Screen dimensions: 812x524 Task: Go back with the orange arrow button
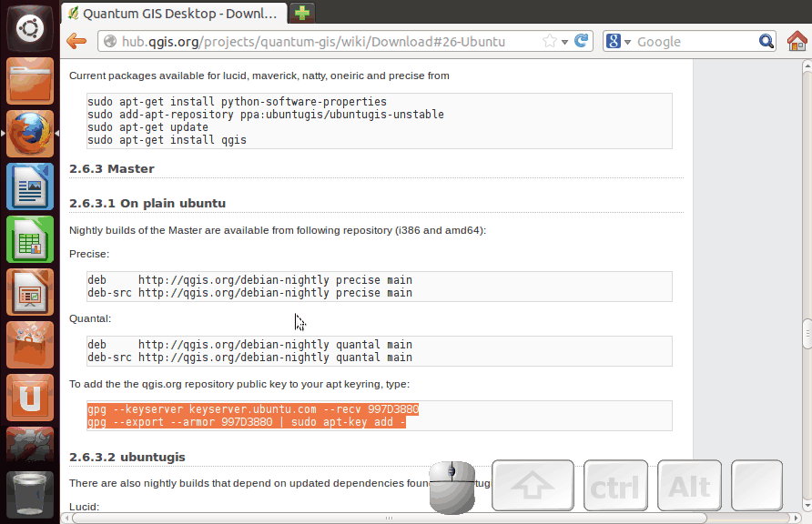[x=76, y=41]
